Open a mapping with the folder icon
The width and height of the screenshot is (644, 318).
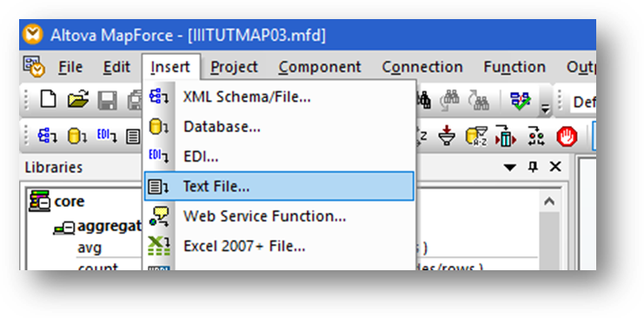[78, 100]
